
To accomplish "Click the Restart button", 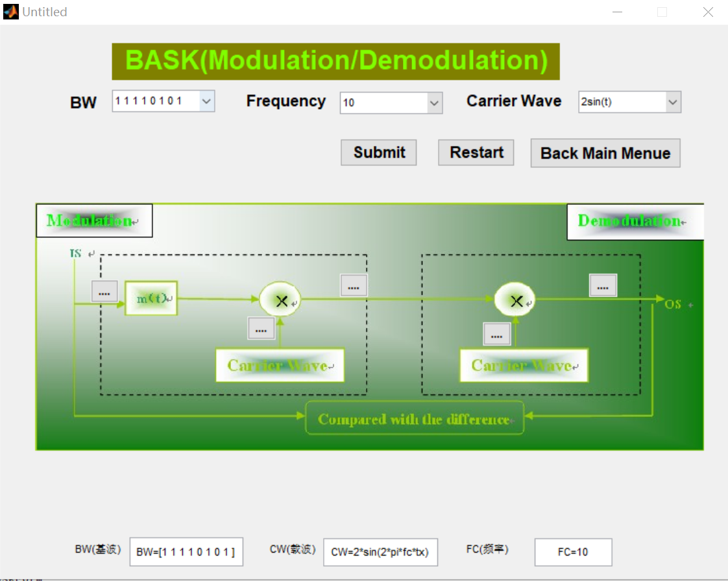I will click(x=476, y=152).
